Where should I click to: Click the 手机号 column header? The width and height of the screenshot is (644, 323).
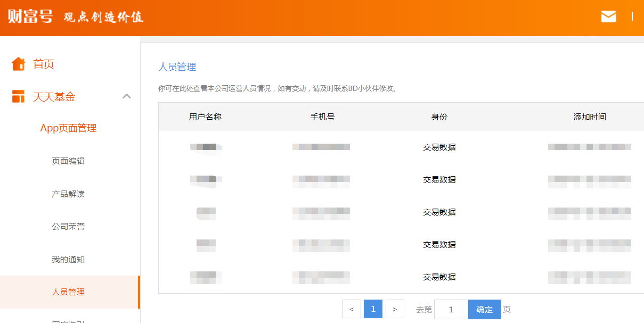pos(322,117)
